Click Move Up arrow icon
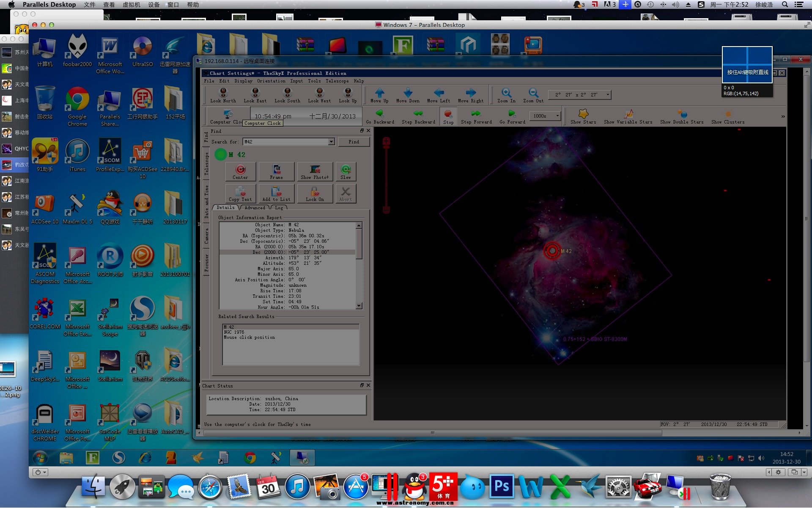 pyautogui.click(x=379, y=95)
